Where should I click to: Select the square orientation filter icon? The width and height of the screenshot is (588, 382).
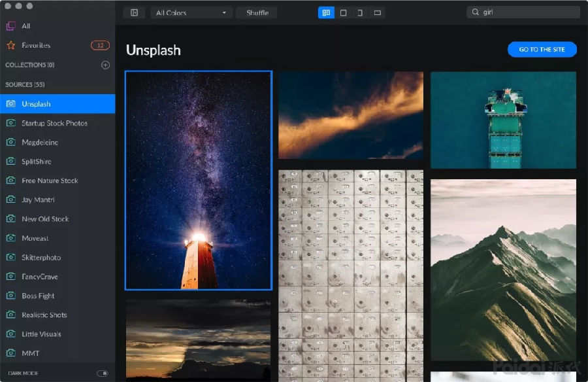[343, 12]
